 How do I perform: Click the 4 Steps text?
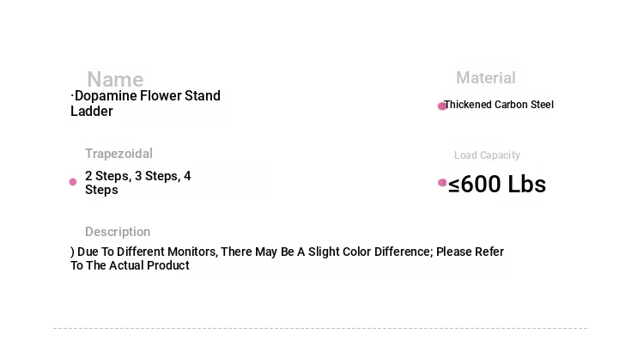[x=101, y=190]
